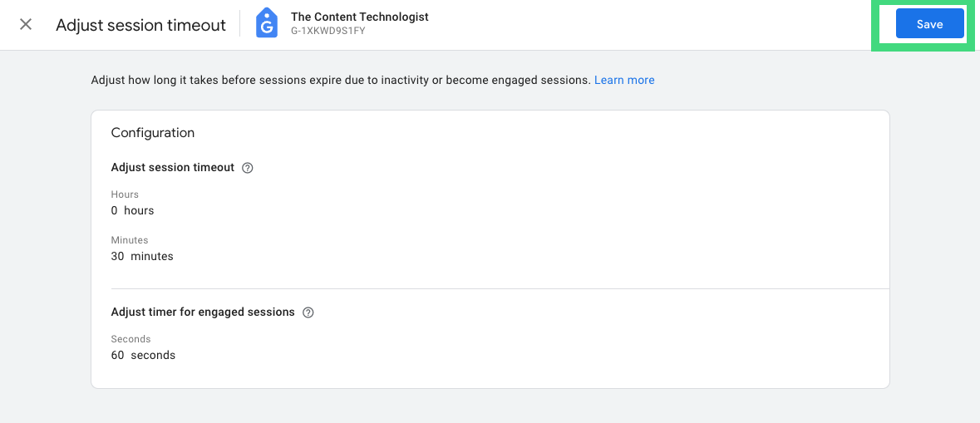Select The Content Technologist stream name
Screen dimensions: 980x423
point(359,17)
